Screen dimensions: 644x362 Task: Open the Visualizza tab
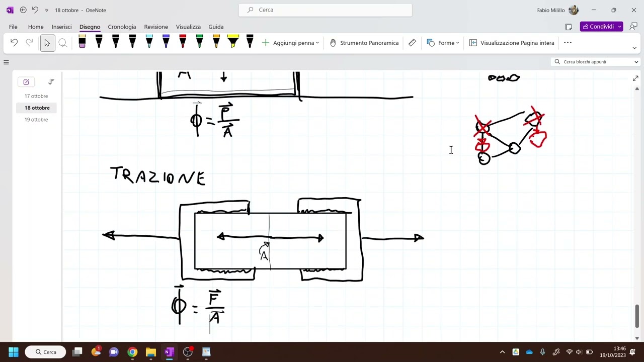(x=188, y=27)
